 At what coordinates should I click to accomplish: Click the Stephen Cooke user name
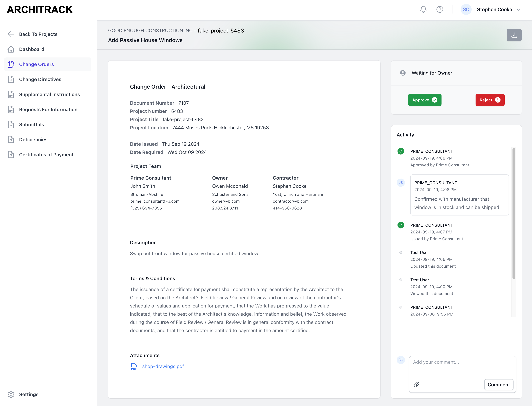click(x=494, y=9)
